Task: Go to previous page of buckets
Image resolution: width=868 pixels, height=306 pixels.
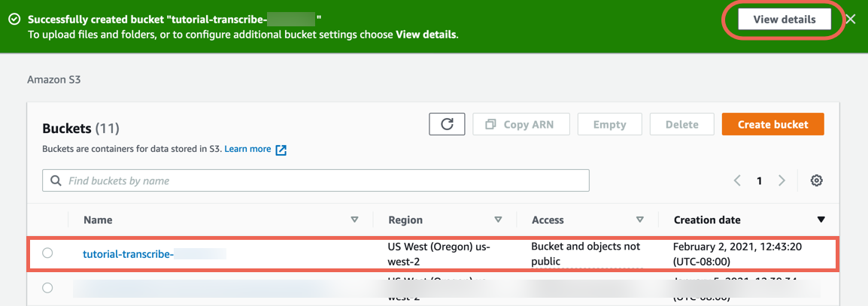Action: (737, 180)
